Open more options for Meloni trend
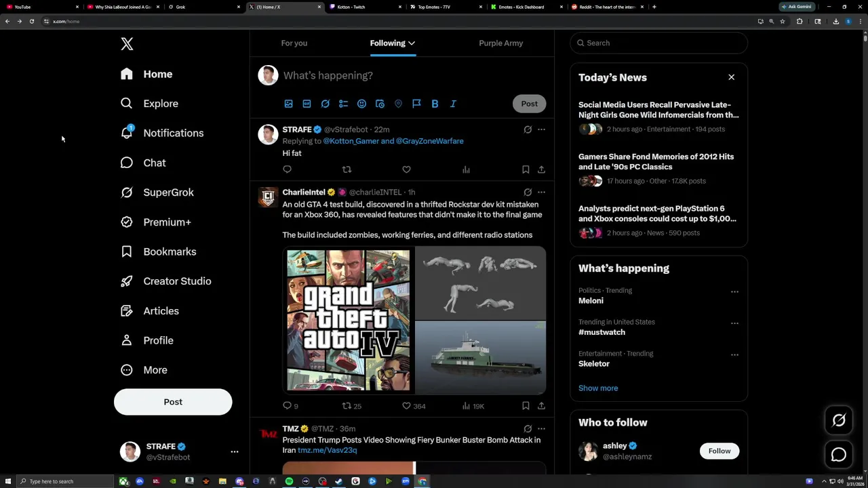The image size is (868, 488). tap(734, 291)
